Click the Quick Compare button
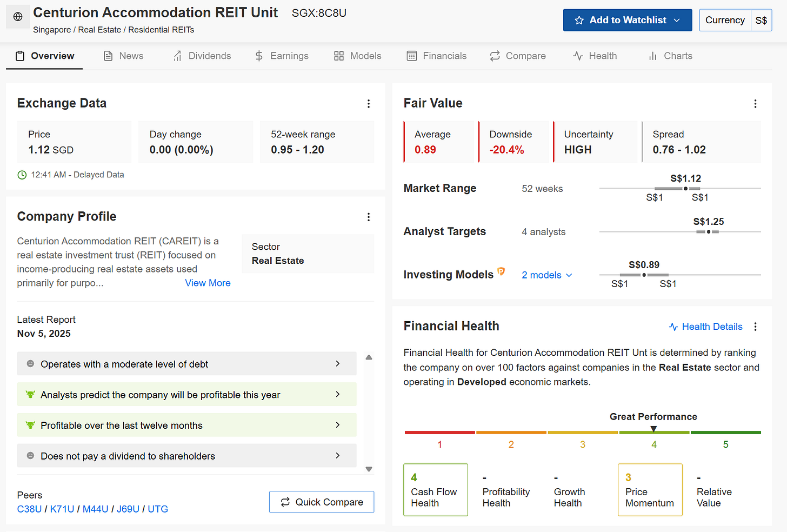 (x=322, y=502)
